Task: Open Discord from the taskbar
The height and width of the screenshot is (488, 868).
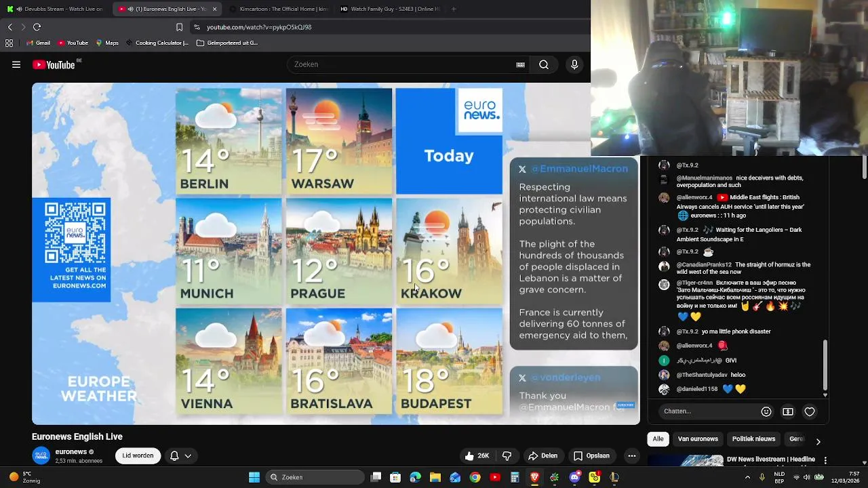Action: coord(574,477)
